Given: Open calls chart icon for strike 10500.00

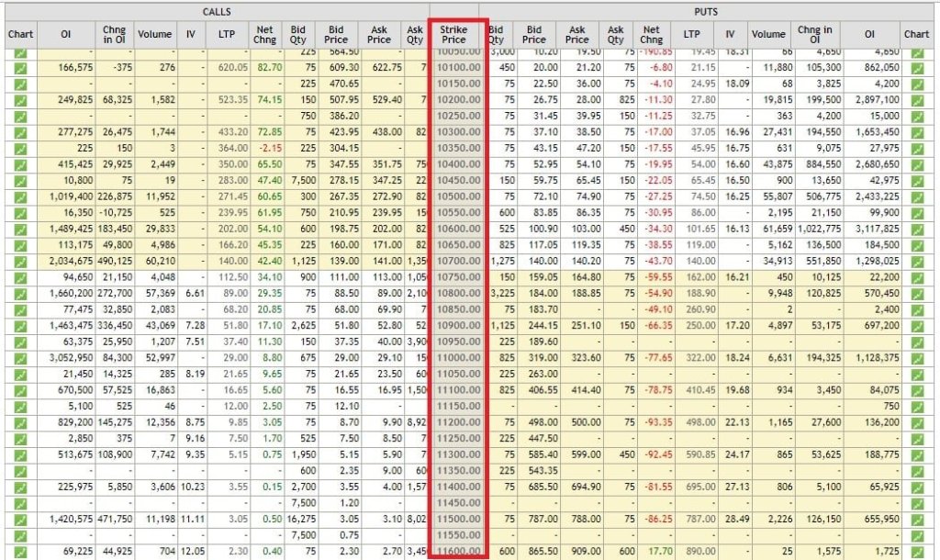Looking at the screenshot, I should [20, 196].
